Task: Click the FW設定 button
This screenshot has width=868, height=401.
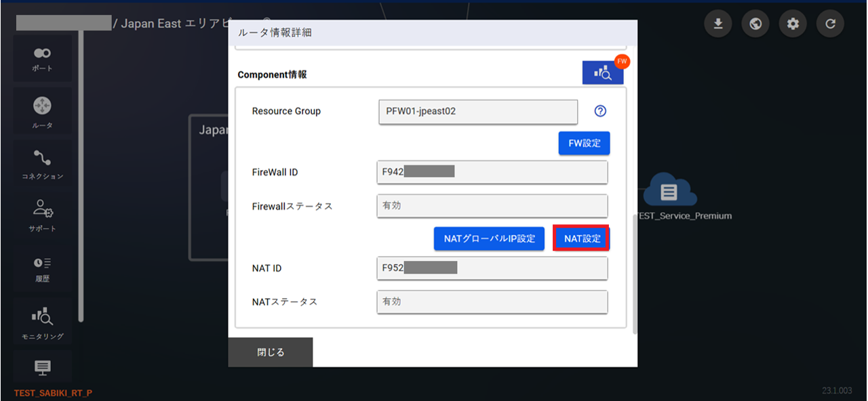Action: 585,144
